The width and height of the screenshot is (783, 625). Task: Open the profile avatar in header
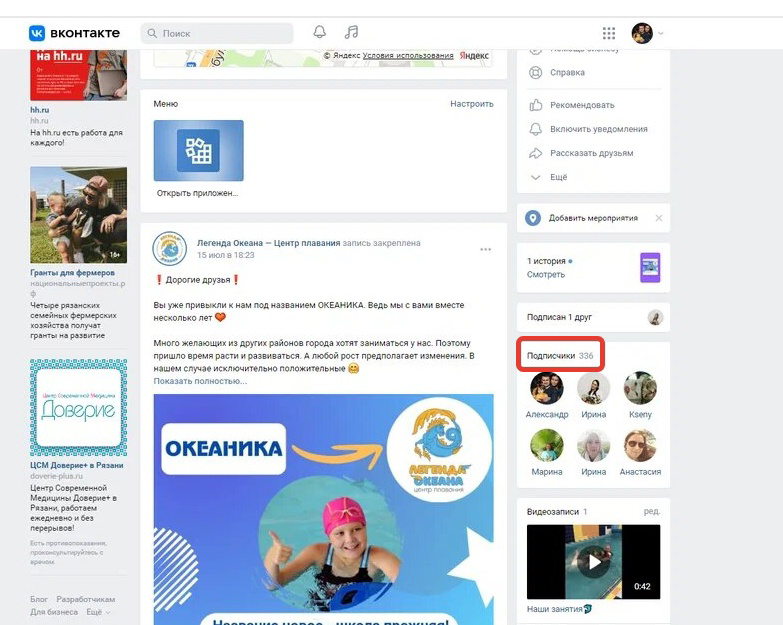point(642,33)
